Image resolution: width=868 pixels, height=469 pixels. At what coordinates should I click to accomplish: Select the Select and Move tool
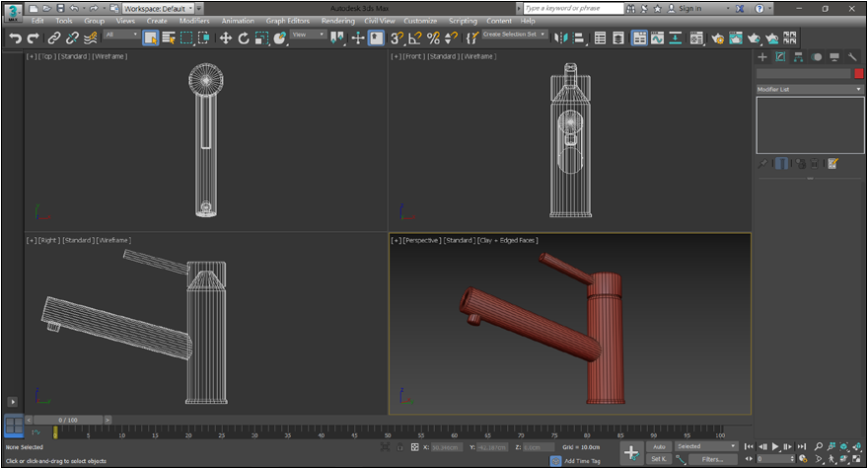tap(225, 39)
